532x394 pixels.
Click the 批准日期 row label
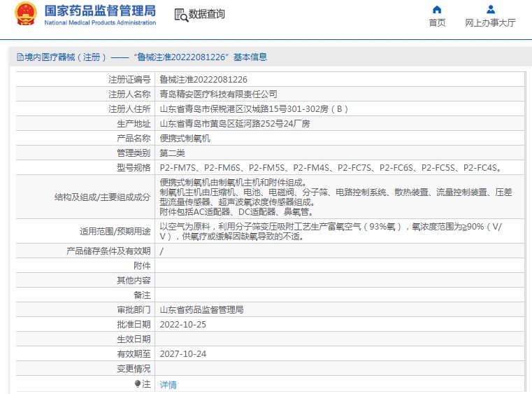[x=134, y=325]
